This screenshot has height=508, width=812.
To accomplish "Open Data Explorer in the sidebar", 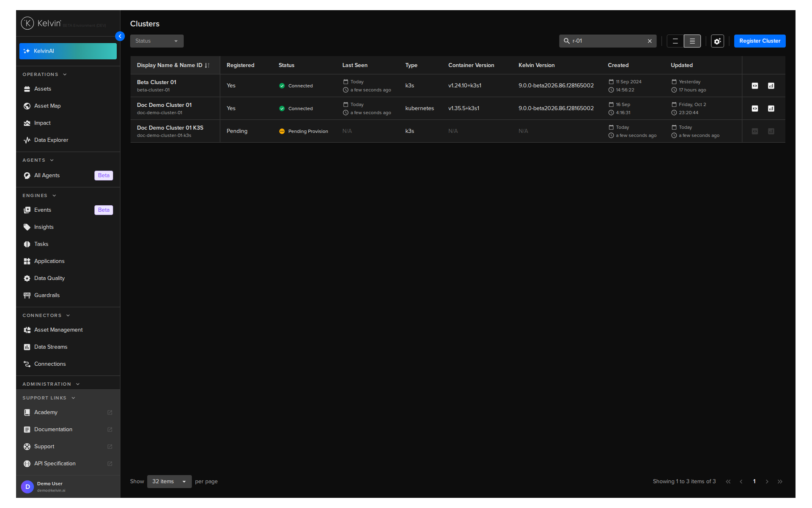I will 68,140.
